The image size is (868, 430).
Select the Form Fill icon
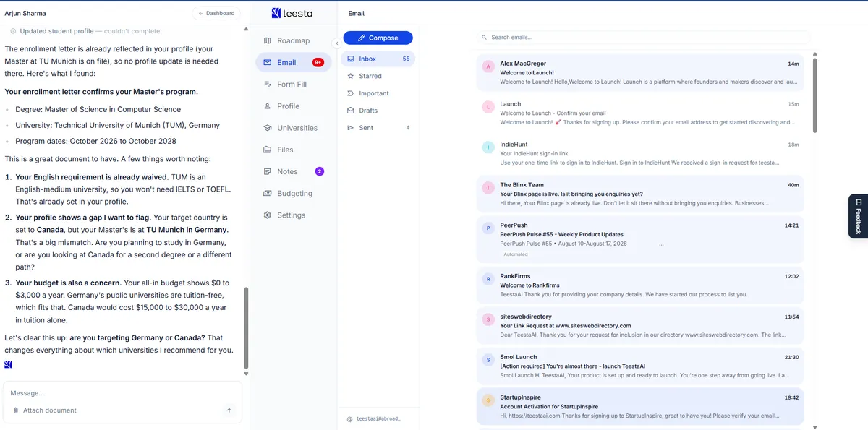[x=268, y=84]
